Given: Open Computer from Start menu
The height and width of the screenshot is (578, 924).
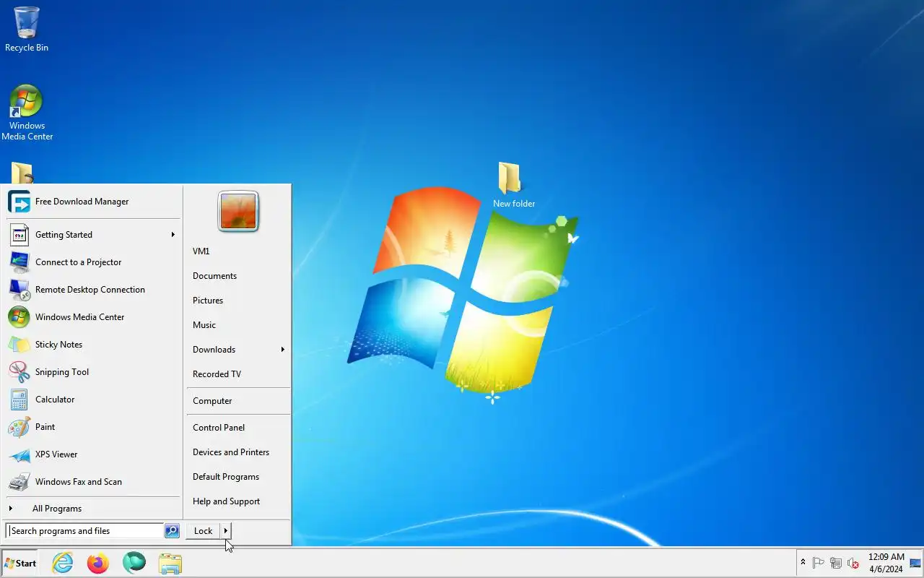Looking at the screenshot, I should pyautogui.click(x=237, y=401).
